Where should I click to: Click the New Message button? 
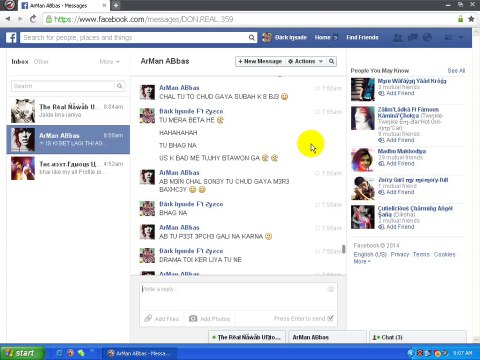pyautogui.click(x=260, y=61)
